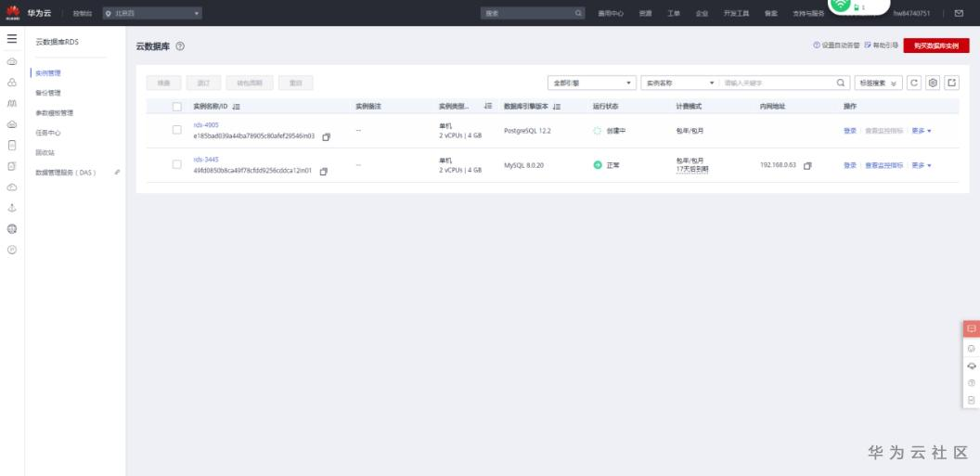Click the smiley icon at the right edge
The image size is (980, 476).
972,349
